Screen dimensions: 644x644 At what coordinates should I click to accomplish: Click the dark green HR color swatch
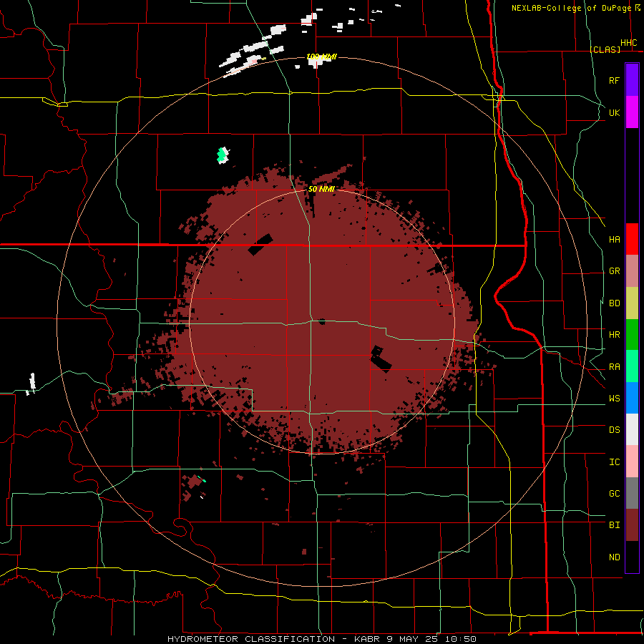tap(632, 335)
